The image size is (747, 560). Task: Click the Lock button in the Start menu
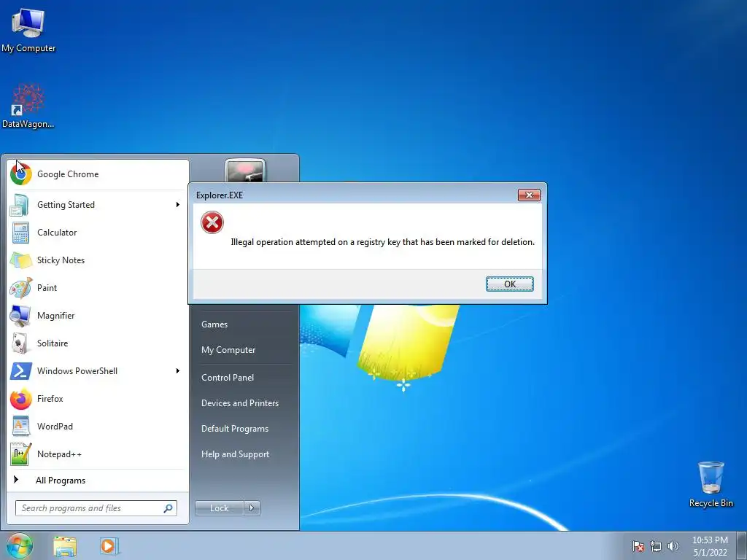(219, 508)
